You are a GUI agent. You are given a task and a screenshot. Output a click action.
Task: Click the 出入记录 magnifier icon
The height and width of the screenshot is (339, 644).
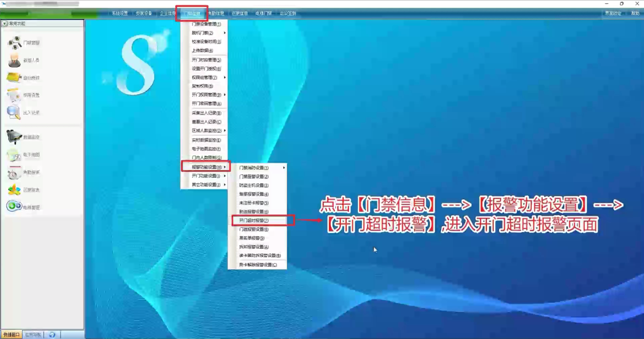tap(14, 112)
